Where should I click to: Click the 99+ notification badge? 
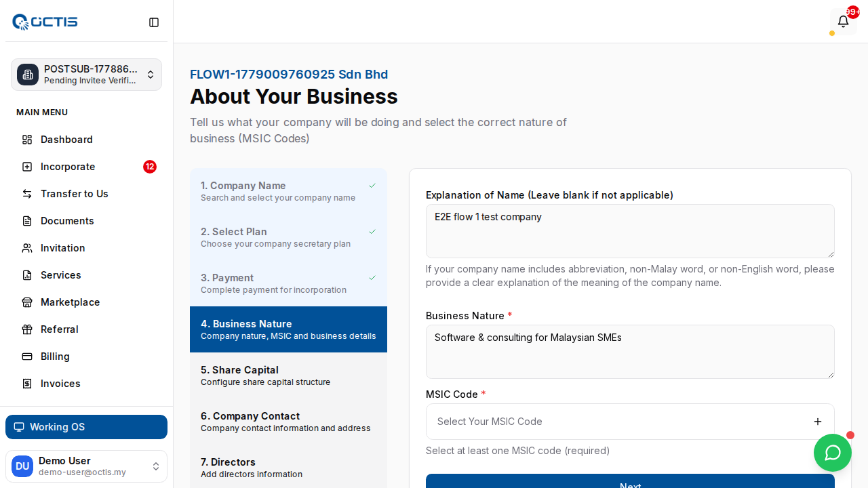pyautogui.click(x=852, y=12)
